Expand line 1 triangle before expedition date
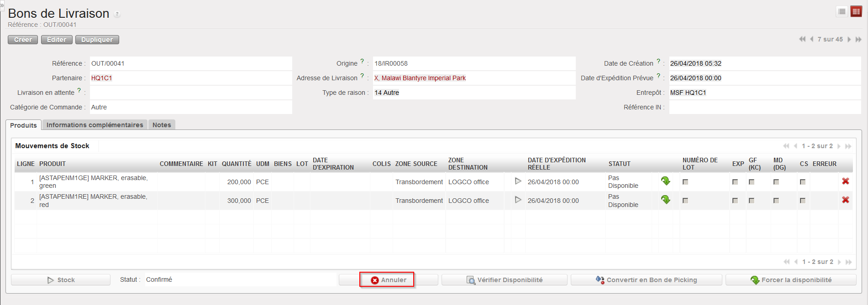The width and height of the screenshot is (868, 305). pyautogui.click(x=518, y=181)
